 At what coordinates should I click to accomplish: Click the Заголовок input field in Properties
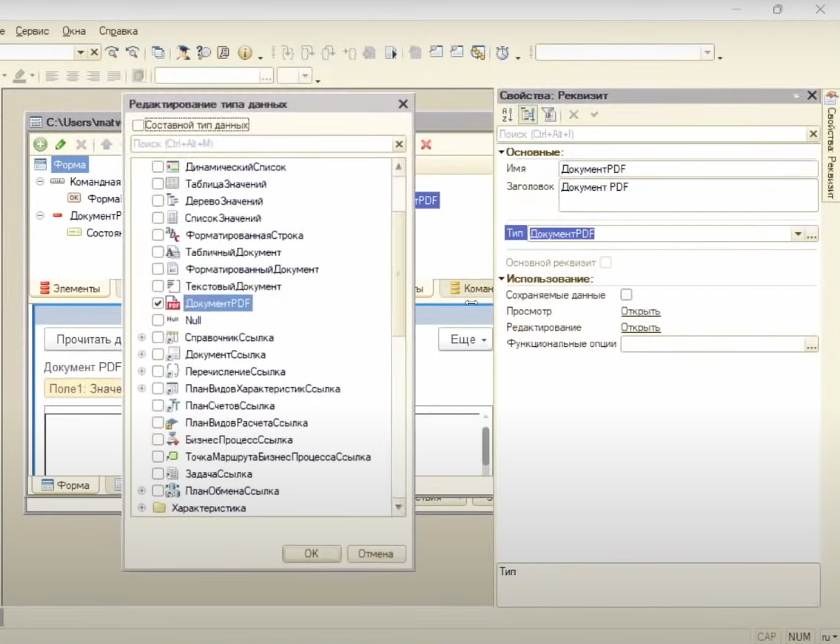click(x=688, y=195)
